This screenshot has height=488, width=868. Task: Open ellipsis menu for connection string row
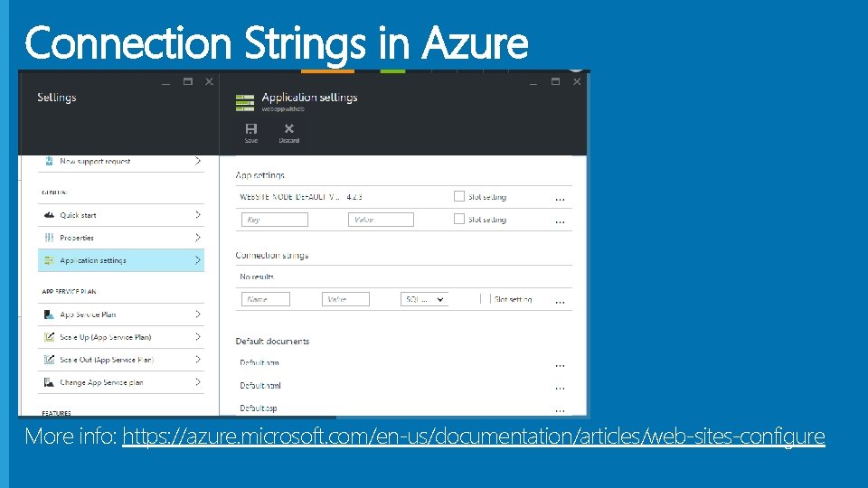click(x=560, y=302)
